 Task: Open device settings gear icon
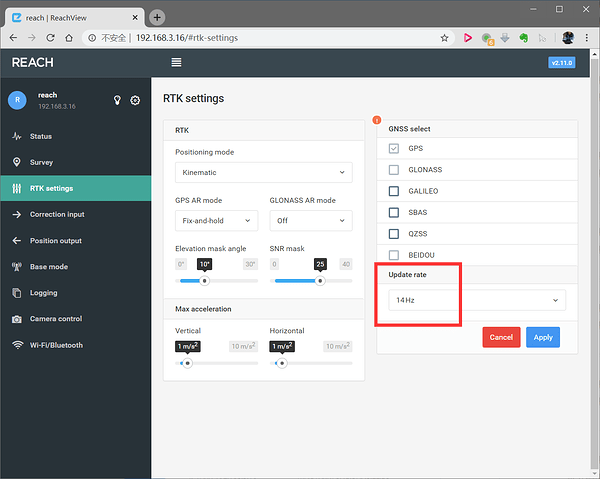(135, 100)
